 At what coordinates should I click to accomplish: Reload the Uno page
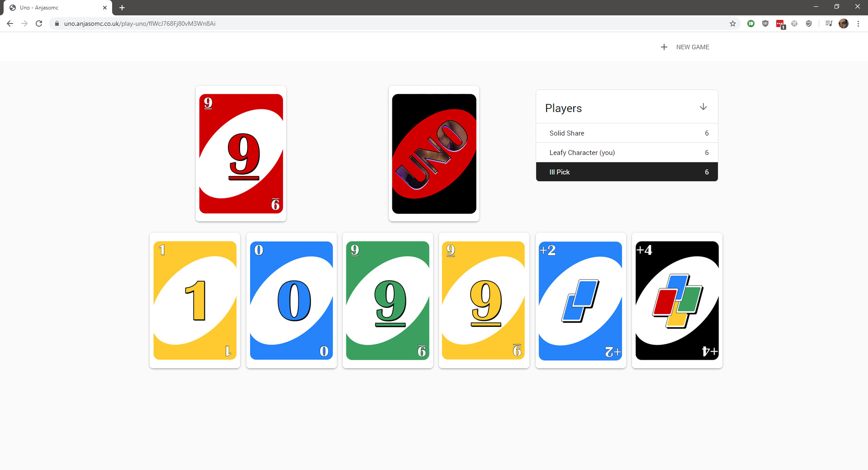[x=39, y=23]
